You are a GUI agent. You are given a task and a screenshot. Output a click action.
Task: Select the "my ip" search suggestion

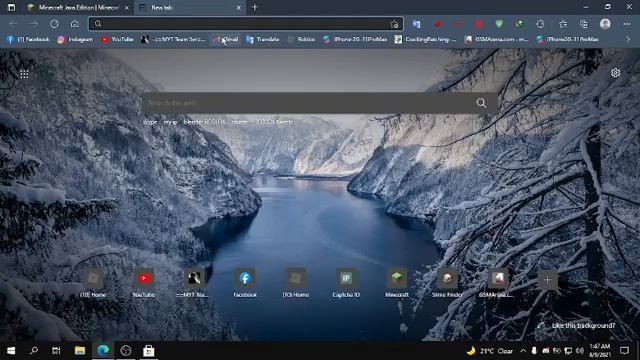coord(170,122)
